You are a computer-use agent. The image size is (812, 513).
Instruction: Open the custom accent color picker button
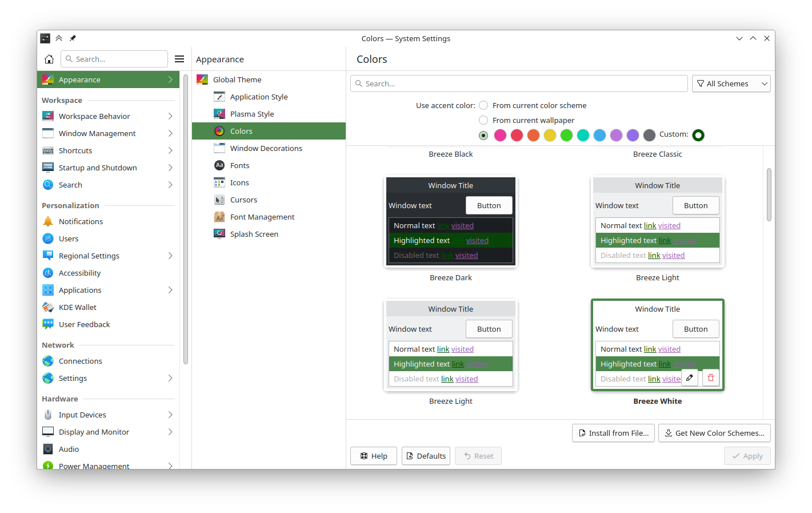pyautogui.click(x=698, y=135)
